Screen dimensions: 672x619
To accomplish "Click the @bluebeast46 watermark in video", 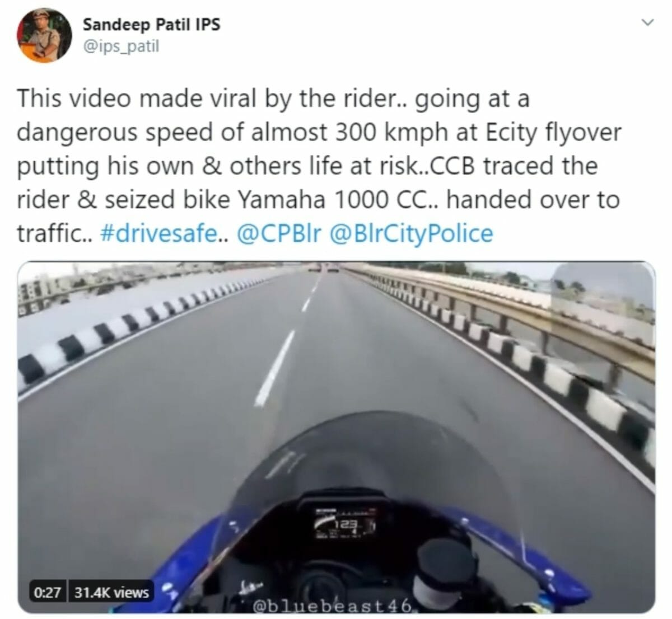I will tap(333, 606).
